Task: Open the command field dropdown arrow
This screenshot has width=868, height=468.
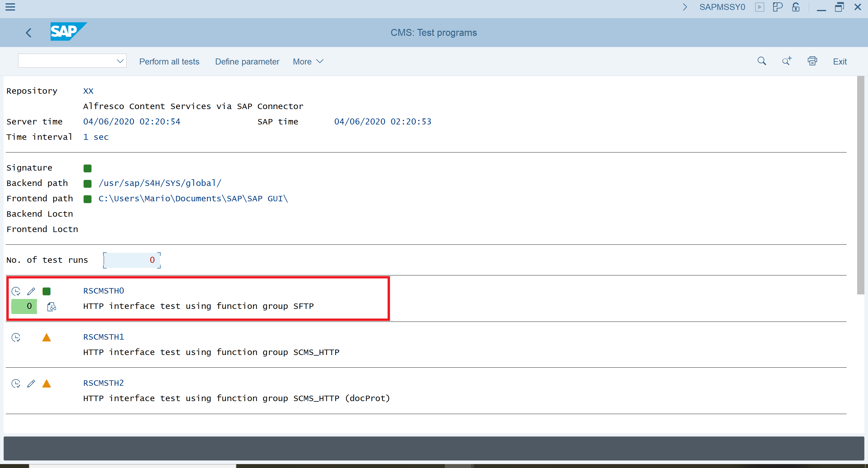Action: tap(120, 61)
